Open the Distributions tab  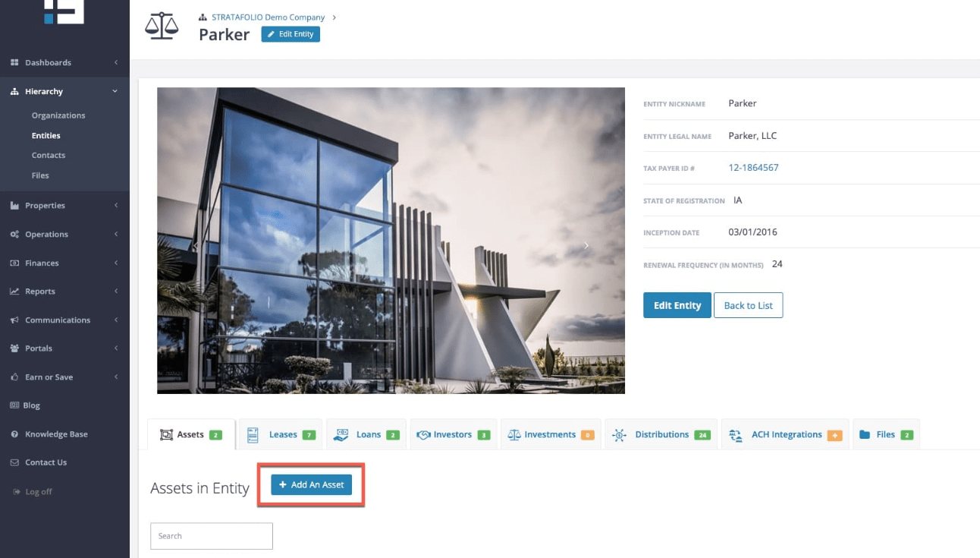[x=661, y=434]
